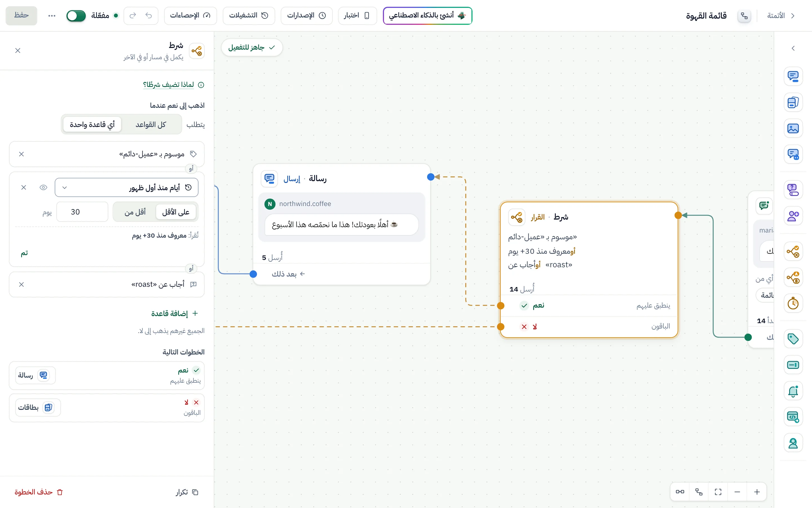Image resolution: width=812 pixels, height=508 pixels.
Task: Add a message step from the sidebar
Action: coord(793,76)
